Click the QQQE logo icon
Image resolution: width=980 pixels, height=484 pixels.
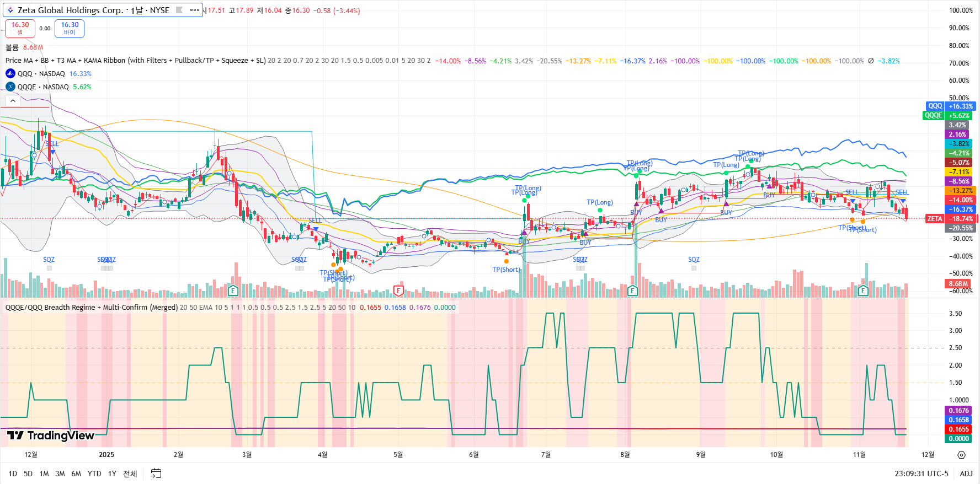coord(10,87)
